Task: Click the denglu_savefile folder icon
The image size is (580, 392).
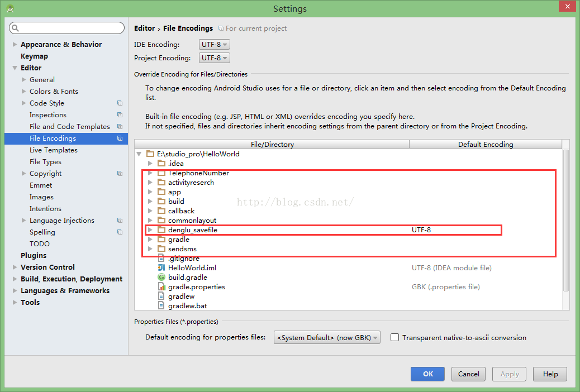Action: 161,230
